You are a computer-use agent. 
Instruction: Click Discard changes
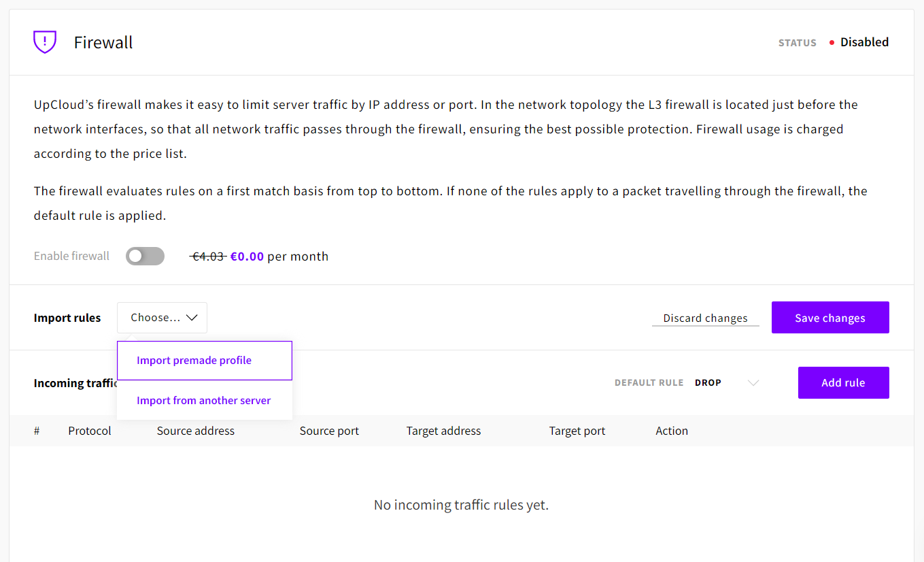click(x=706, y=318)
